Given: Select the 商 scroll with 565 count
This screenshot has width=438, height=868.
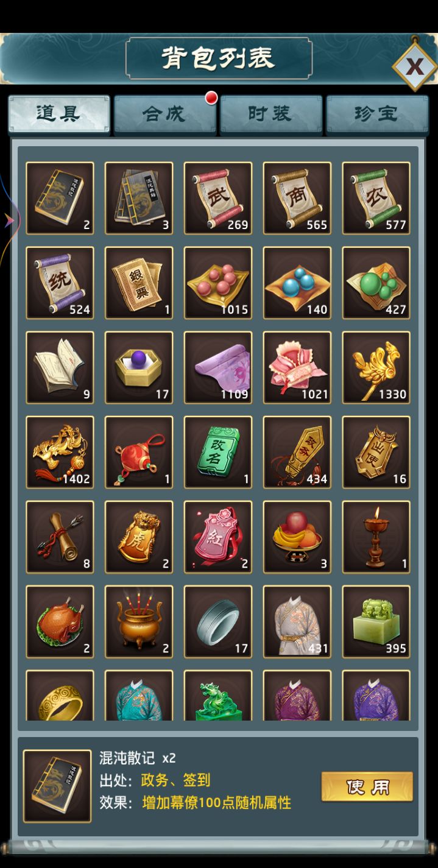Looking at the screenshot, I should pyautogui.click(x=297, y=198).
